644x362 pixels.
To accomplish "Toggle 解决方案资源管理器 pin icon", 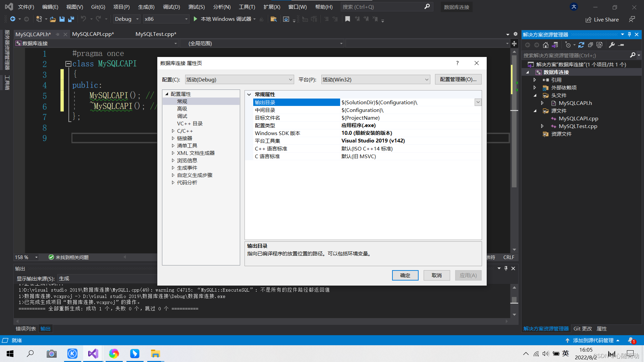I will pos(629,35).
